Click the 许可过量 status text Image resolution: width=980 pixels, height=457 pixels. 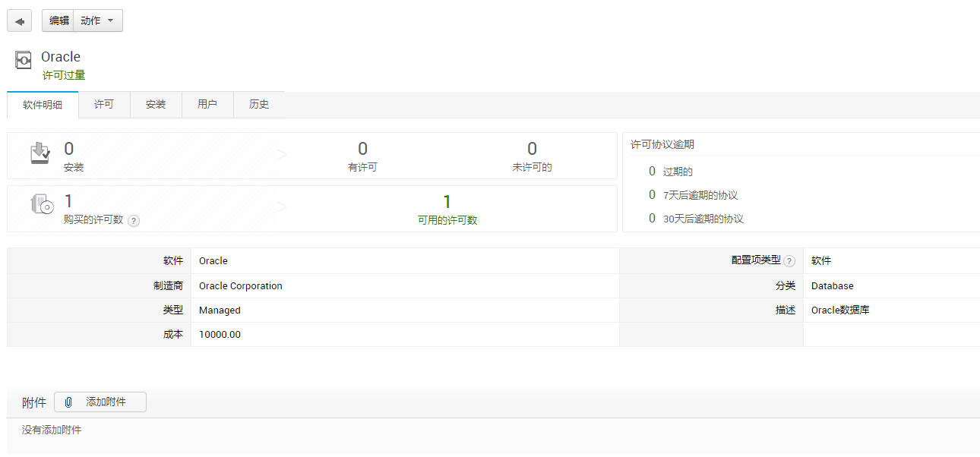coord(64,75)
